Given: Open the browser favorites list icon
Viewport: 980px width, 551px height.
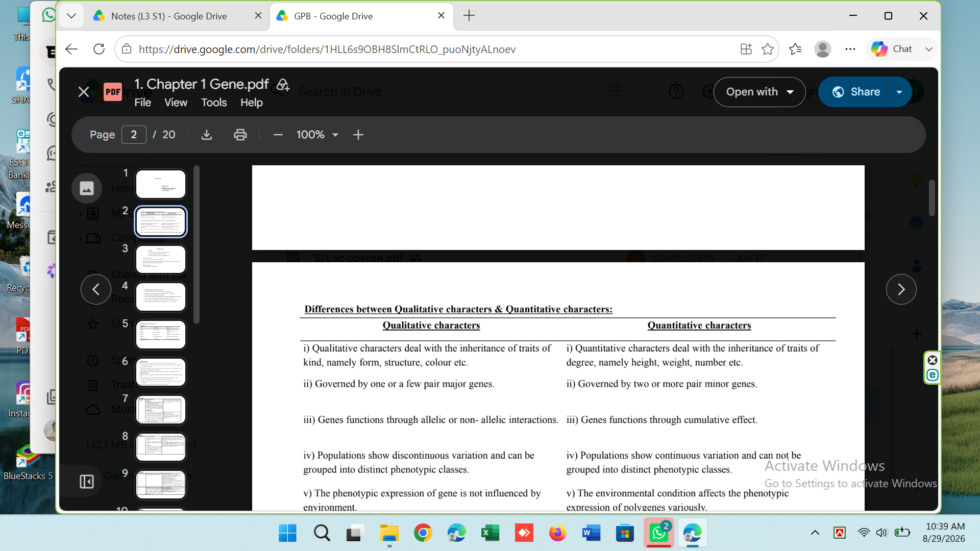Looking at the screenshot, I should tap(795, 49).
